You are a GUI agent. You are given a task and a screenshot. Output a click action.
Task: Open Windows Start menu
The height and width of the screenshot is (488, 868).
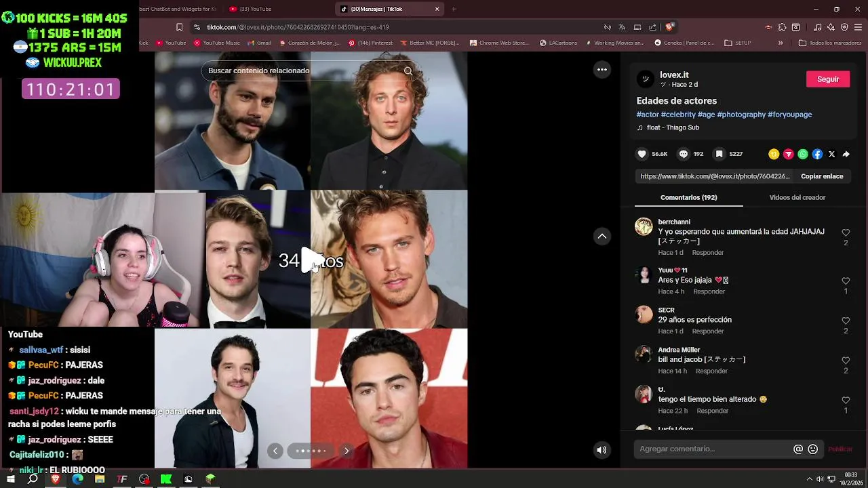pos(11,479)
